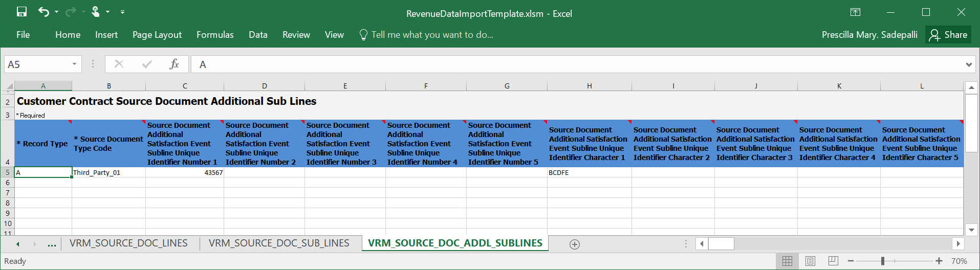Click the Select All corner triangle

pyautogui.click(x=9, y=86)
